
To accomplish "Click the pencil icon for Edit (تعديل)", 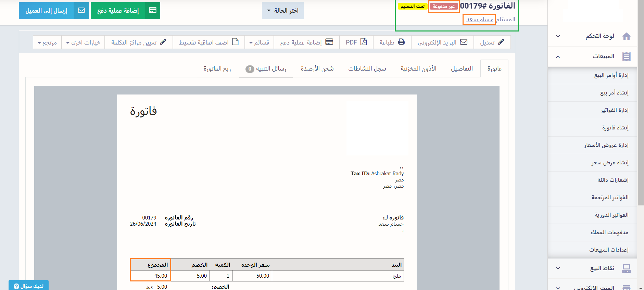I will pos(501,42).
